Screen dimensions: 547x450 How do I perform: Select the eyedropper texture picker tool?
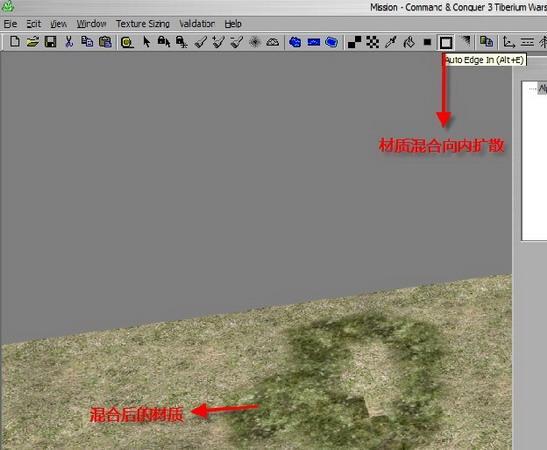pyautogui.click(x=391, y=42)
